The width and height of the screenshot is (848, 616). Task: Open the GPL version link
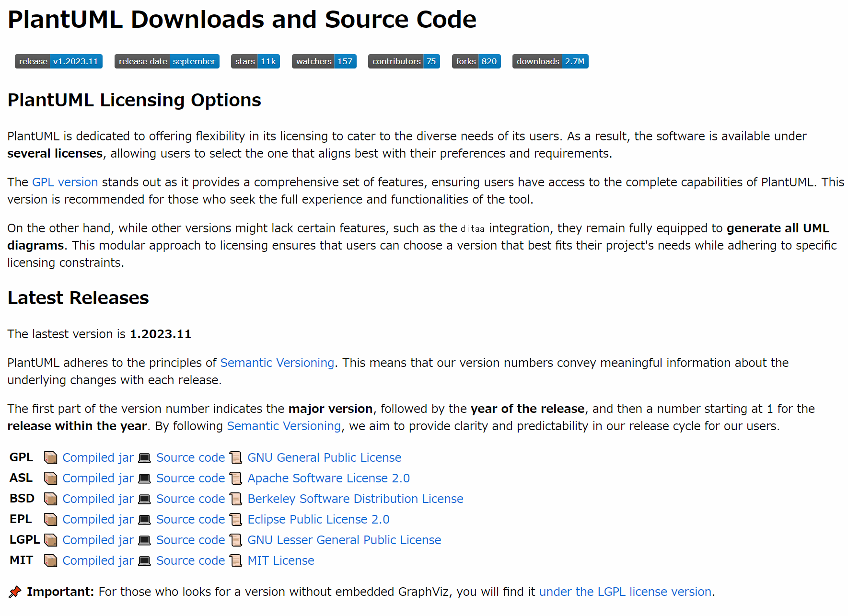coord(65,182)
